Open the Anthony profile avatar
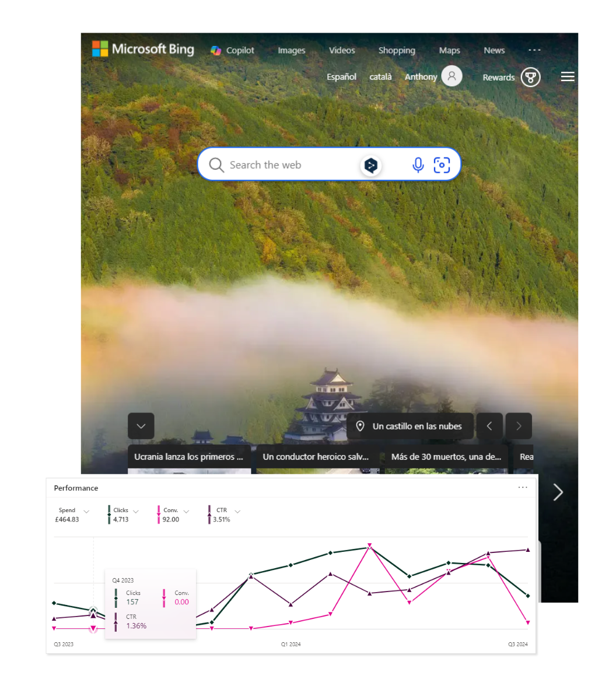Screen dimensions: 616x700 (452, 76)
